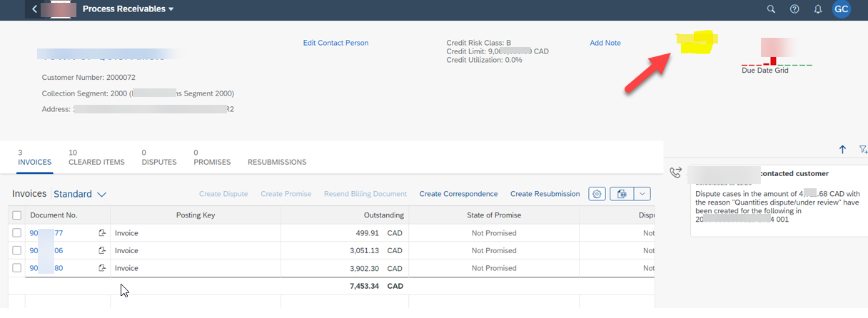This screenshot has width=868, height=318.
Task: Click the Edit Contact Person link
Action: (x=335, y=43)
